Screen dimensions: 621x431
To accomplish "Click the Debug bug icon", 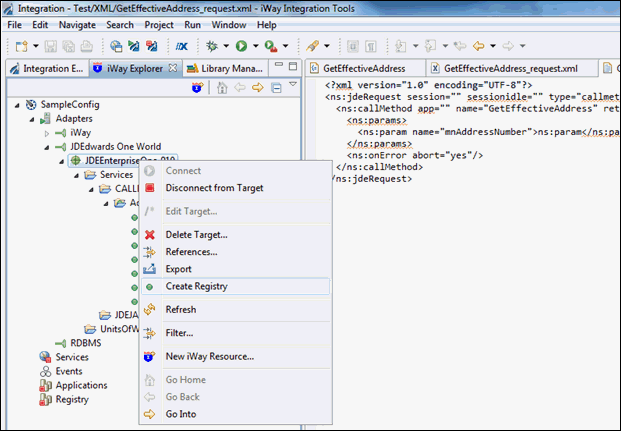I will (212, 46).
